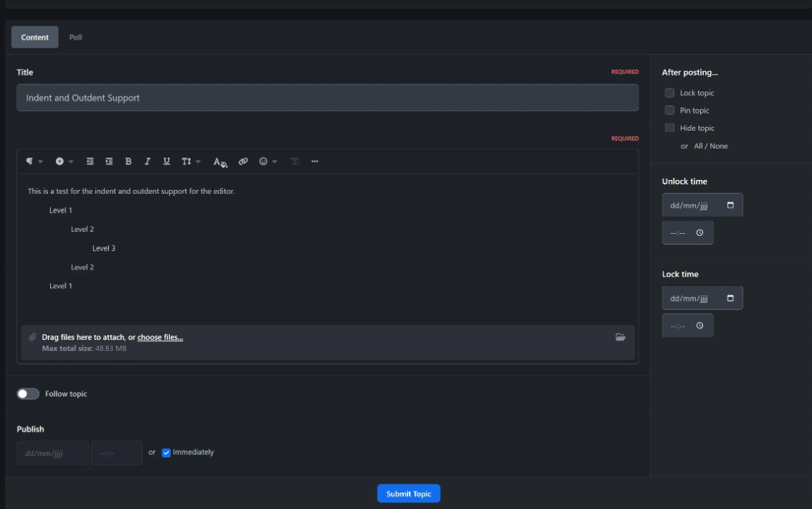Open the more options ellipsis in toolbar

[315, 161]
